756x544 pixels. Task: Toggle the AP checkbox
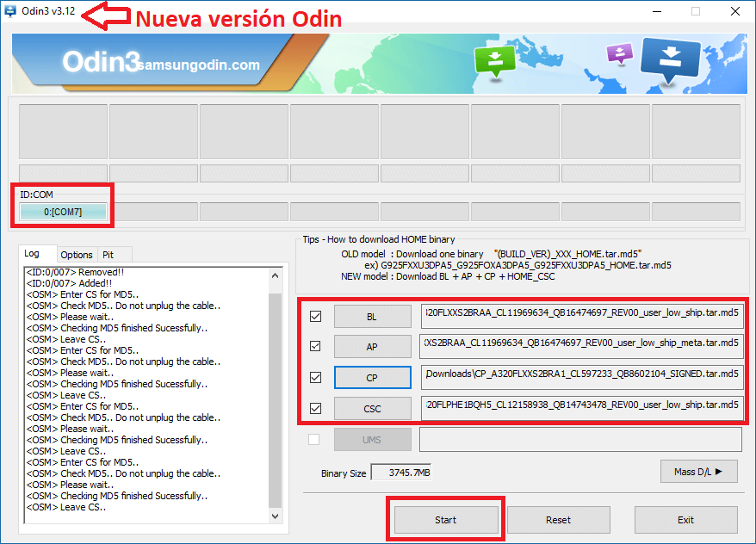(x=315, y=346)
